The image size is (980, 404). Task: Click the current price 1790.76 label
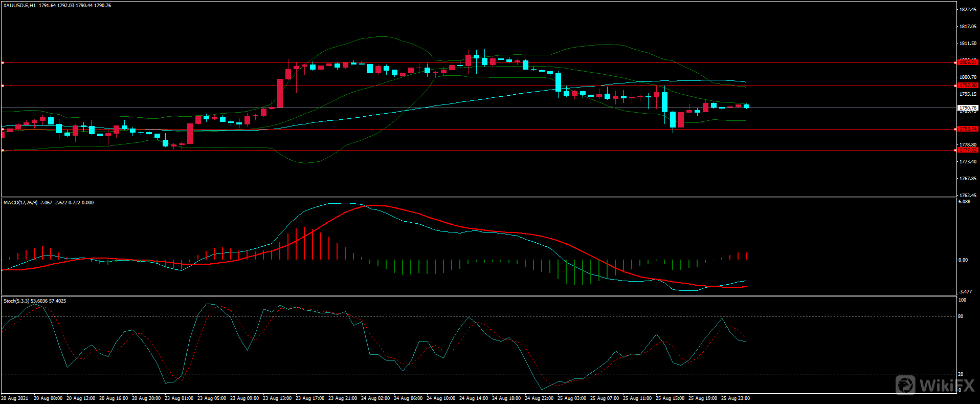click(967, 108)
